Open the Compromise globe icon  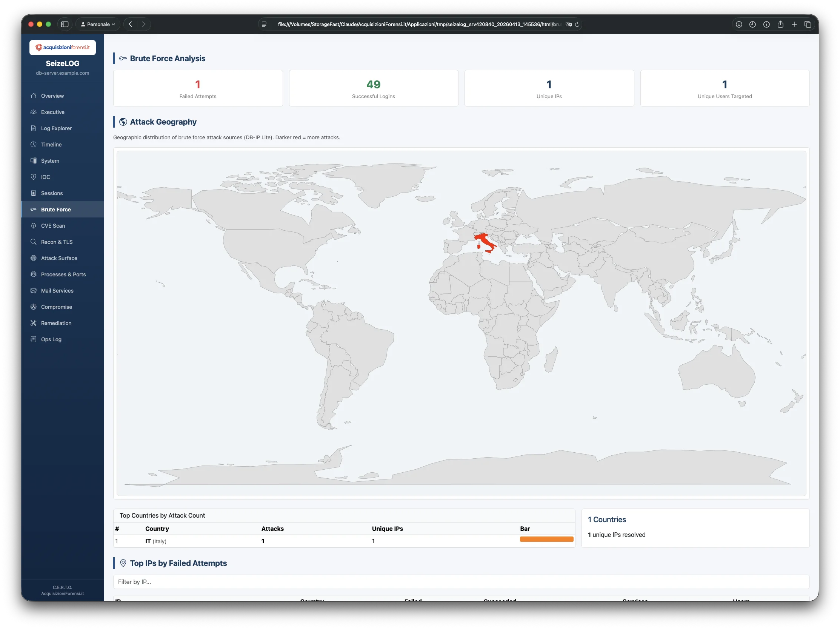[x=34, y=307]
